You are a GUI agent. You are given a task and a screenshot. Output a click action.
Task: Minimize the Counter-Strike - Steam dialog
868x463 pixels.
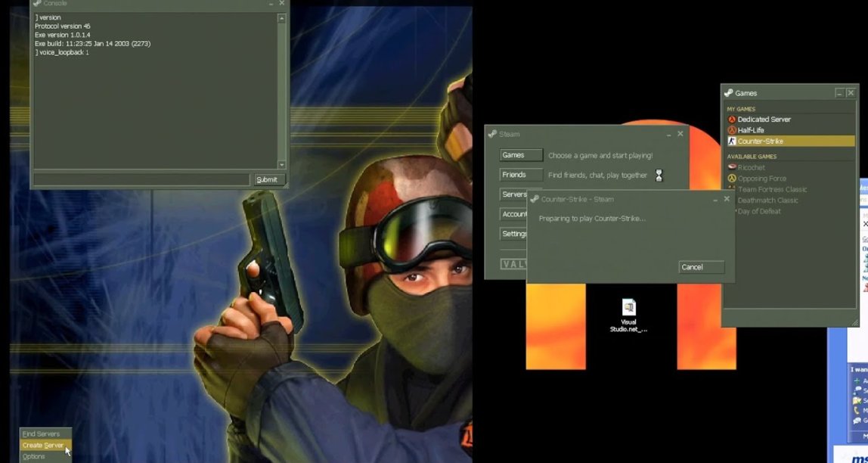[715, 199]
